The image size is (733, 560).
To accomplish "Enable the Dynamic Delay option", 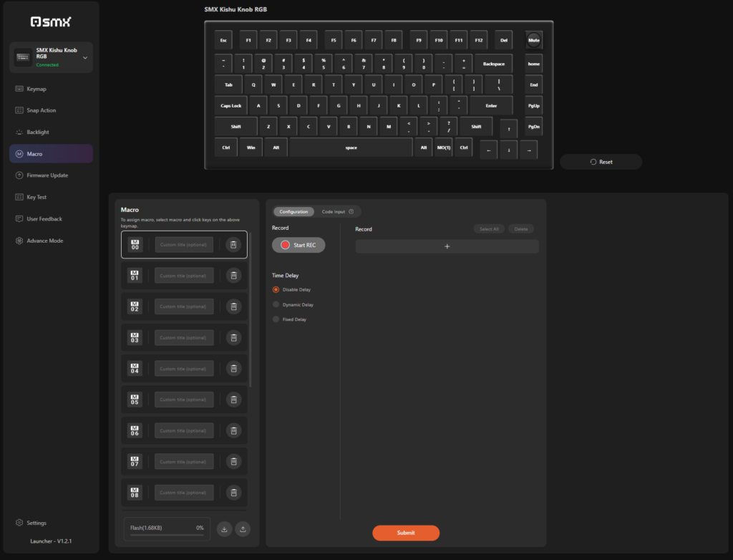I will (276, 305).
